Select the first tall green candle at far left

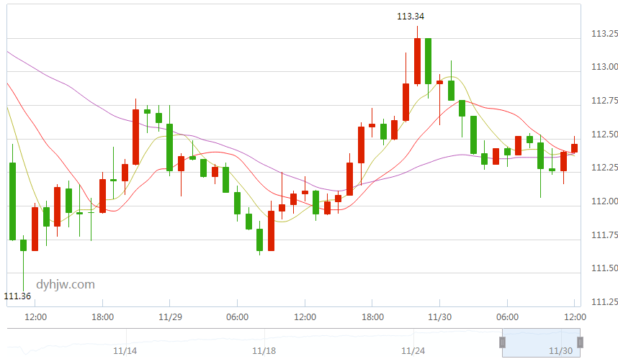(x=13, y=201)
